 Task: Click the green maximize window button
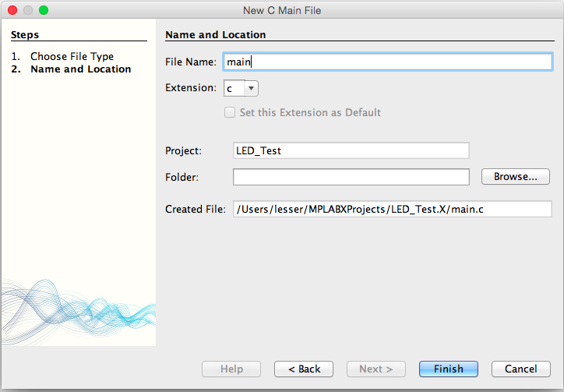44,10
